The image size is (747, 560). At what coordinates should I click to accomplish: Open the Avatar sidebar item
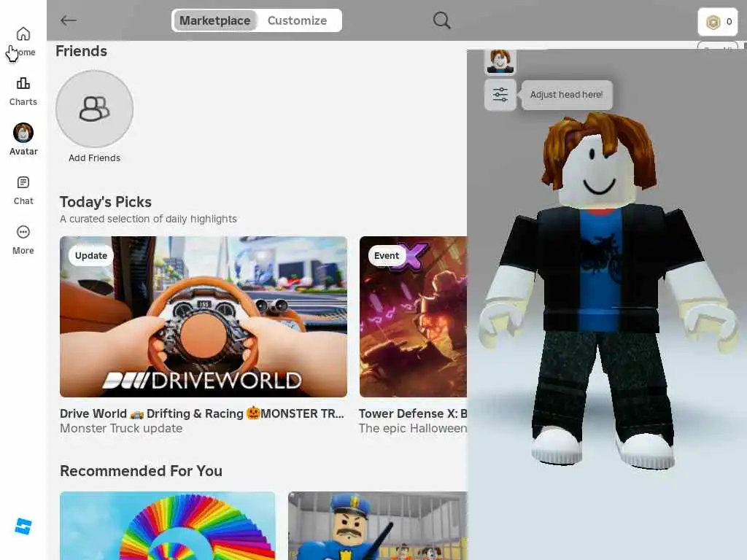tap(23, 139)
